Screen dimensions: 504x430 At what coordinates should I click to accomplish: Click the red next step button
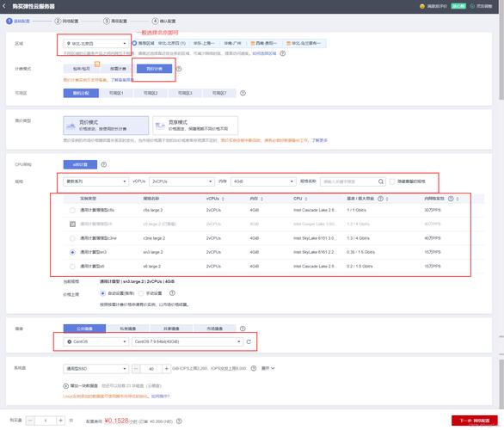475,421
